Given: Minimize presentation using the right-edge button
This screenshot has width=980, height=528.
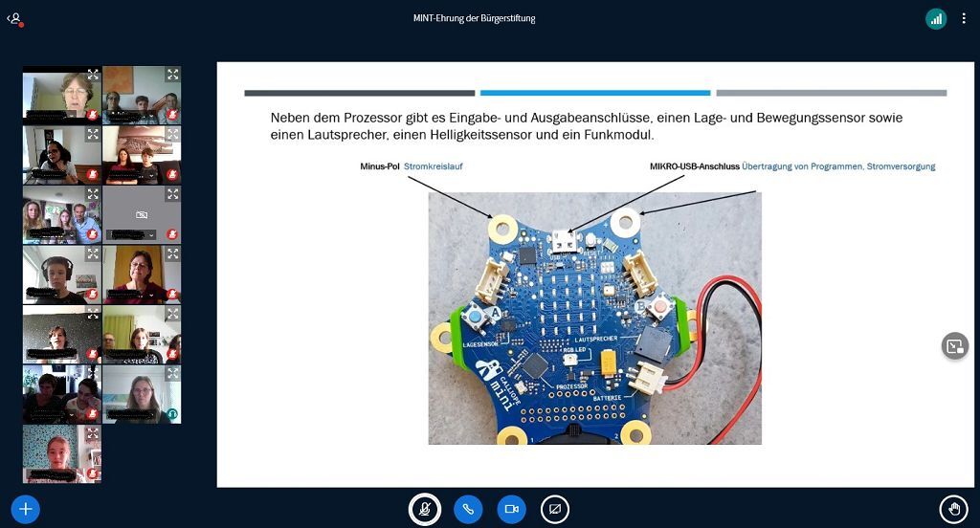Looking at the screenshot, I should pyautogui.click(x=954, y=346).
